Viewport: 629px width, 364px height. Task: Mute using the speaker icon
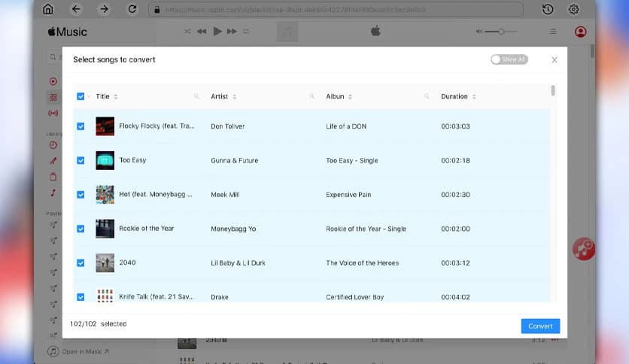pyautogui.click(x=479, y=32)
